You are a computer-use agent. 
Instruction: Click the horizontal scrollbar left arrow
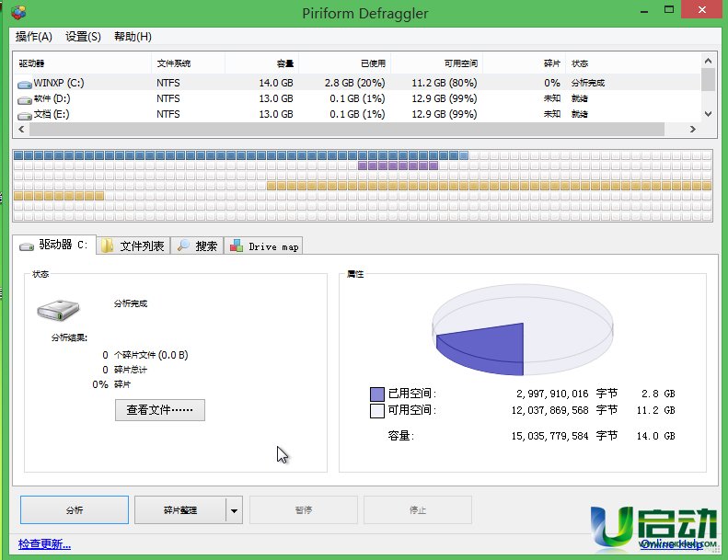21,130
